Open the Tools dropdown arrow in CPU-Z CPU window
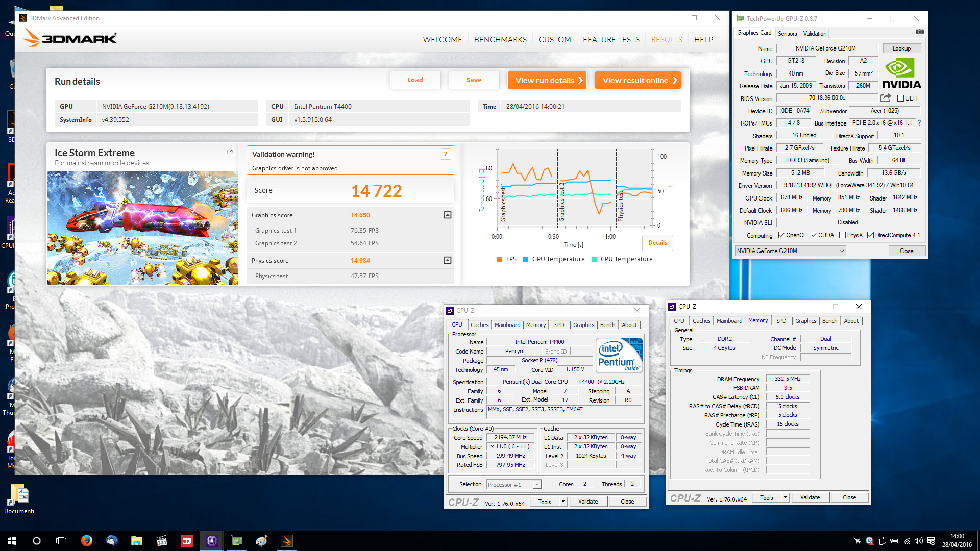Viewport: 980px width, 551px height. point(563,502)
